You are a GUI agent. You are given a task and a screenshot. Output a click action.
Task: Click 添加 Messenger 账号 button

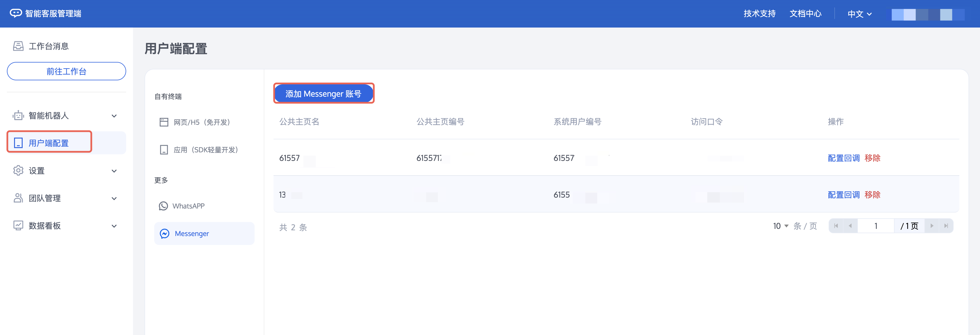(323, 94)
